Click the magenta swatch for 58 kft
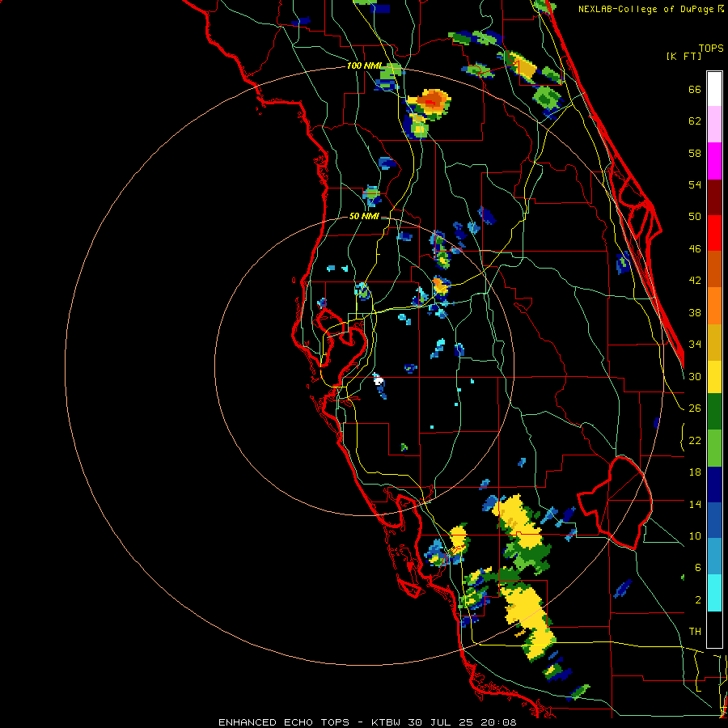 tap(714, 161)
